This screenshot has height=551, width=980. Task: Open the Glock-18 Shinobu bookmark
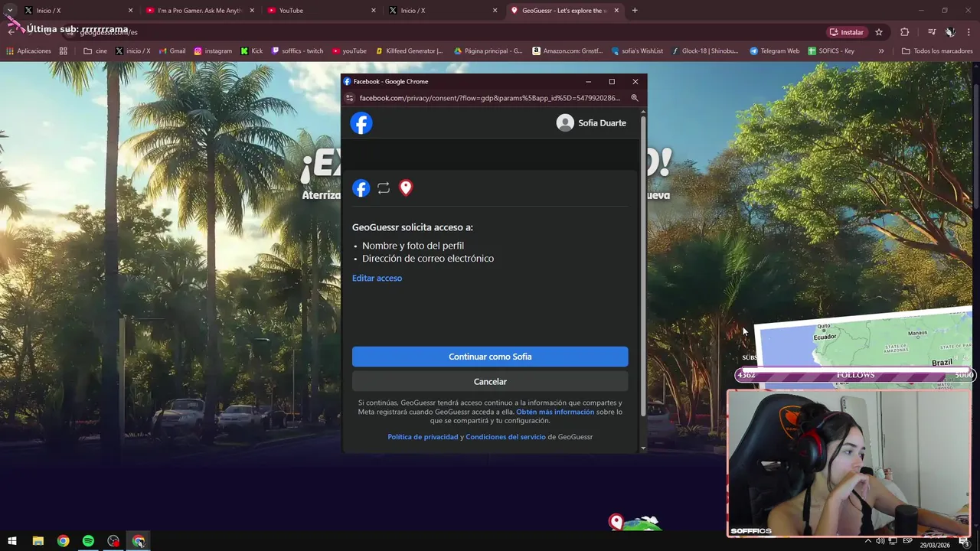click(705, 51)
